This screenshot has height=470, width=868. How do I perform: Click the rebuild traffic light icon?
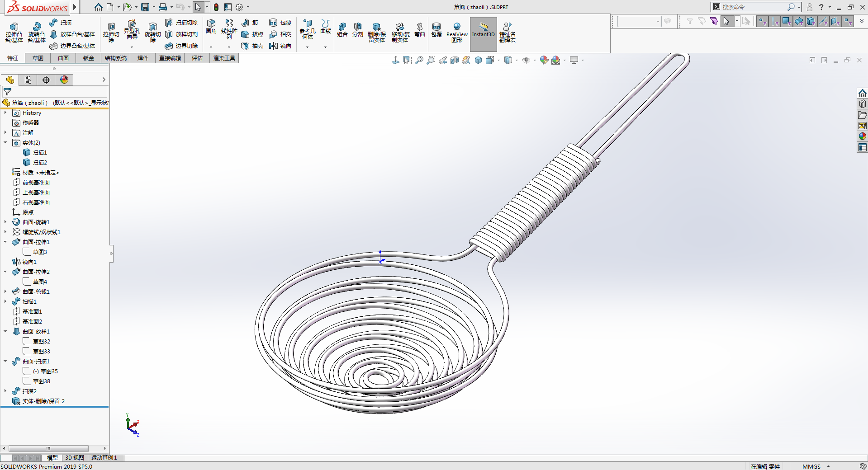pos(216,7)
